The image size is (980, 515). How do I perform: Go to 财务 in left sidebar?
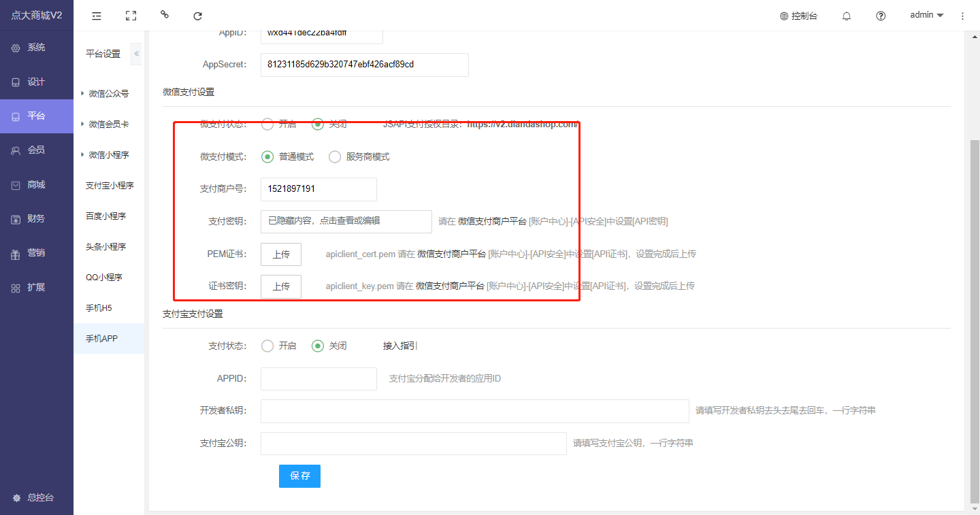pyautogui.click(x=36, y=218)
